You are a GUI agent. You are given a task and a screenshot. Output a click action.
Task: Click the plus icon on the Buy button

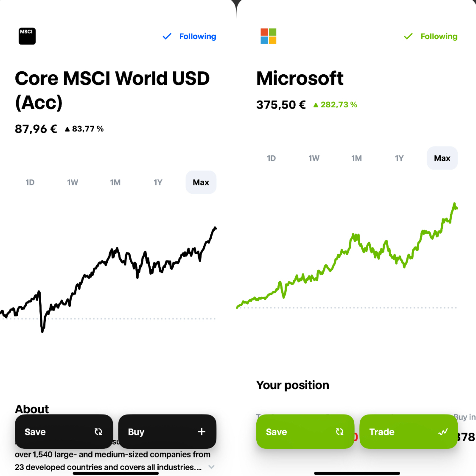click(x=202, y=431)
